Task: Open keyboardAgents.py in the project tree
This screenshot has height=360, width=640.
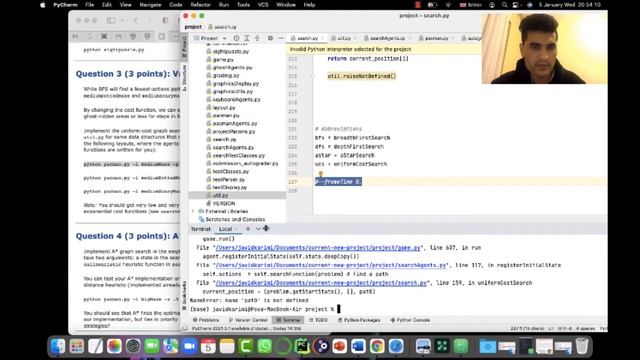Action: tap(236, 100)
